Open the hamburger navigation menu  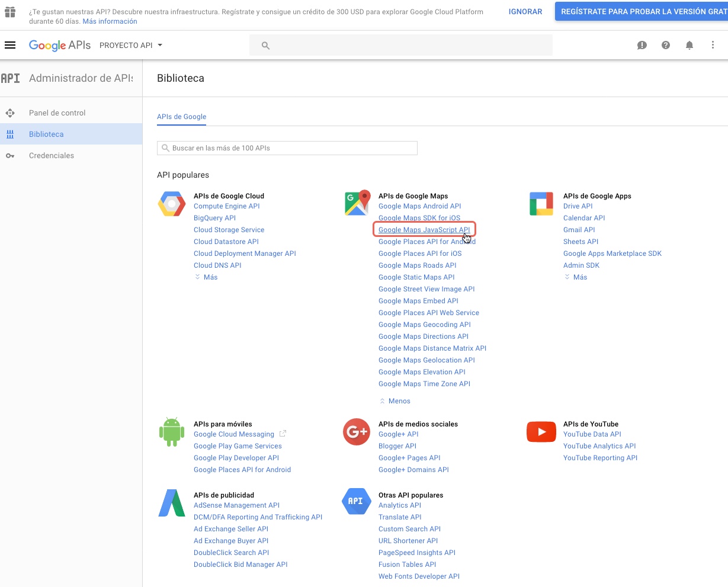(x=10, y=45)
